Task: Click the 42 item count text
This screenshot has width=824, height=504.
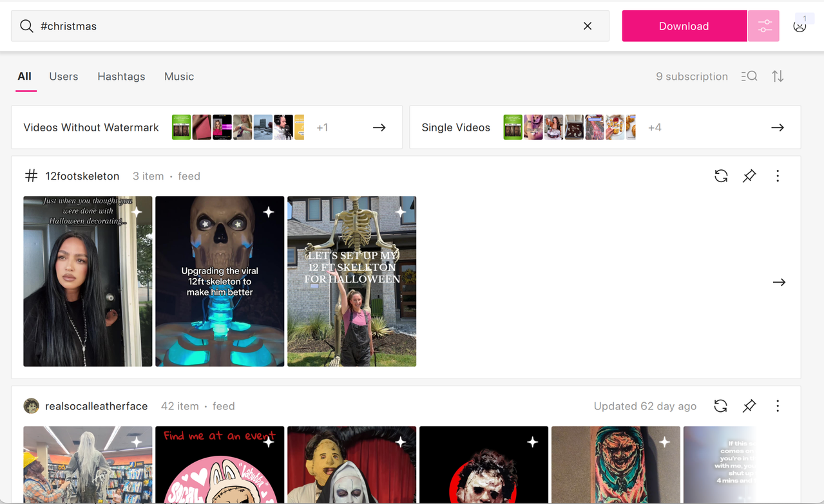Action: [180, 406]
